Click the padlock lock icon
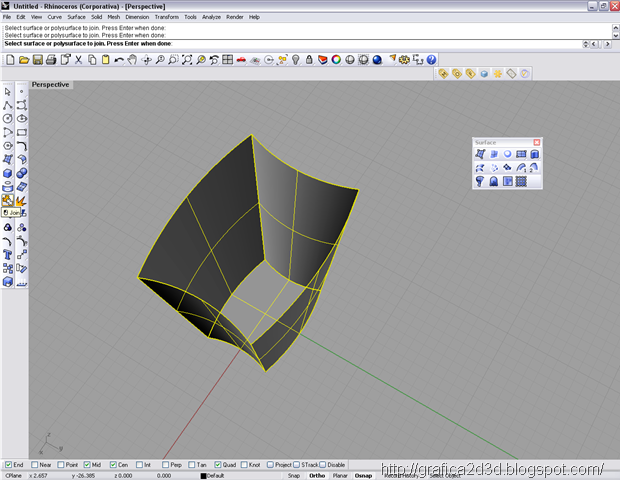 pos(309,60)
